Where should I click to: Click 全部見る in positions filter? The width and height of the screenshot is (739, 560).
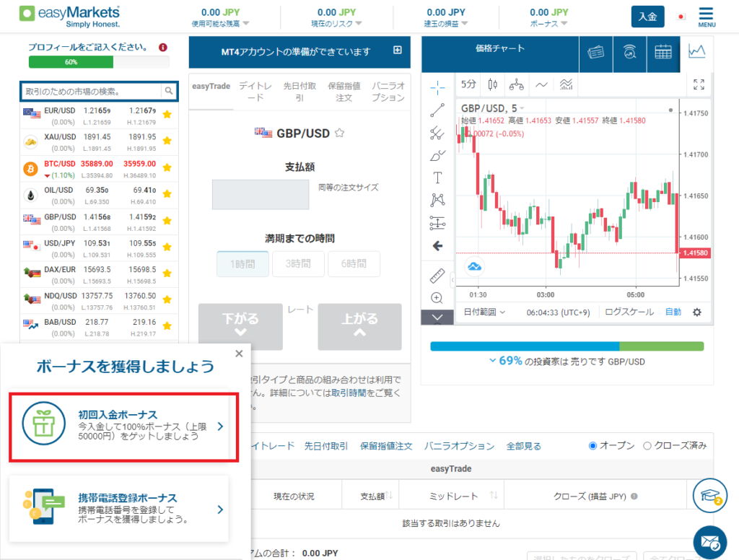click(524, 446)
